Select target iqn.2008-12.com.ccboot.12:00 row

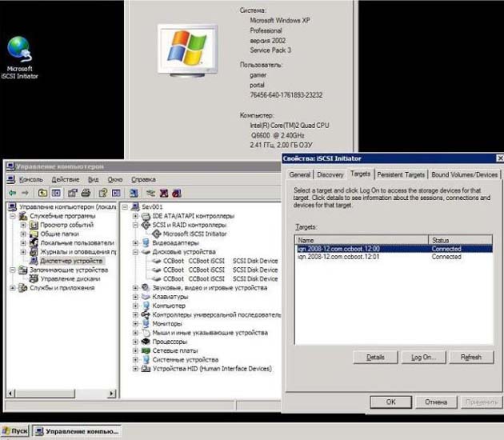(x=394, y=249)
